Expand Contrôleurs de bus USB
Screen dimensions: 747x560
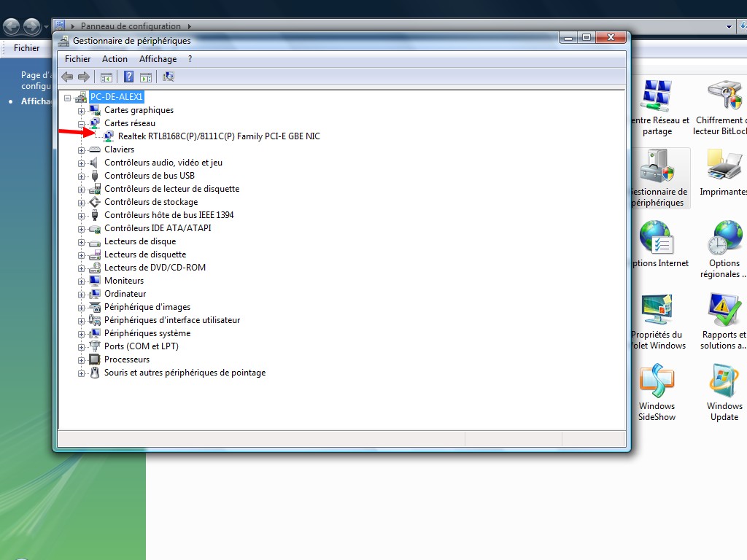82,176
